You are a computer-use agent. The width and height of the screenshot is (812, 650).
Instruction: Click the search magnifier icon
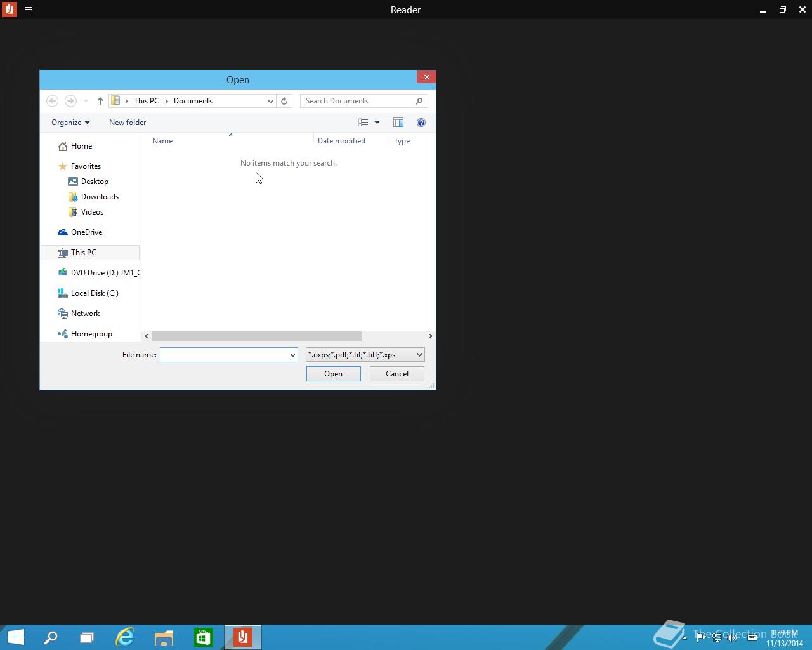pos(419,101)
